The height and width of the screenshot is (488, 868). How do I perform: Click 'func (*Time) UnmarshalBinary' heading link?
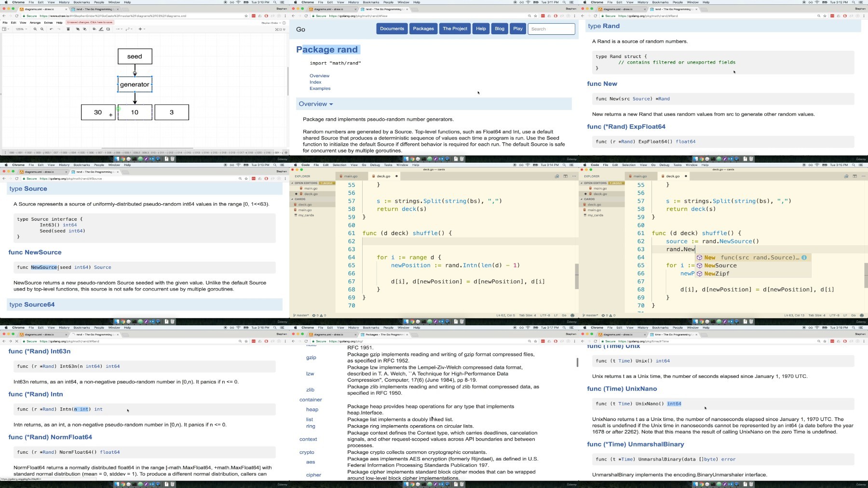coord(636,444)
